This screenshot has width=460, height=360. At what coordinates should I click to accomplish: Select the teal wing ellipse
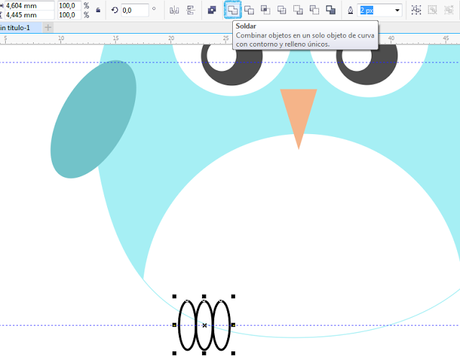[93, 119]
